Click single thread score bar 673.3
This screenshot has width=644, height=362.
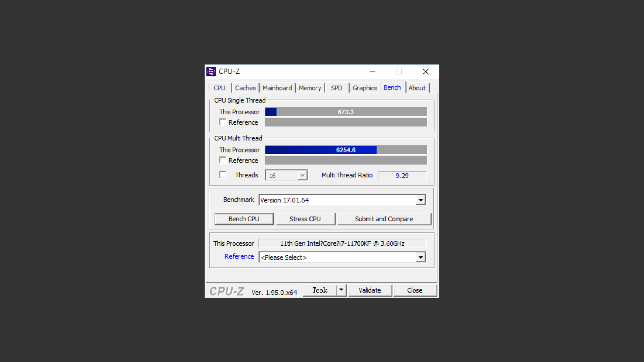click(346, 112)
